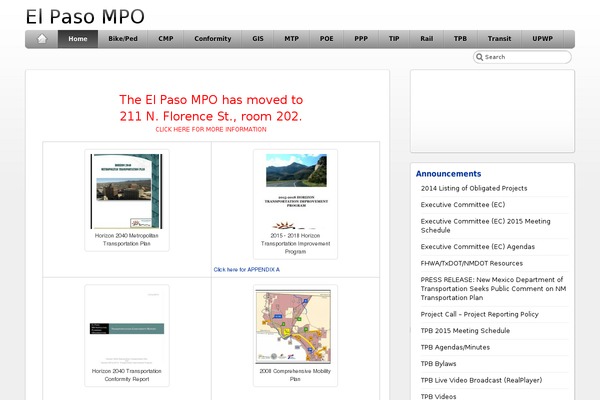Open 'Executive Committee (EC)' announcement
Image resolution: width=600 pixels, height=400 pixels.
(463, 205)
